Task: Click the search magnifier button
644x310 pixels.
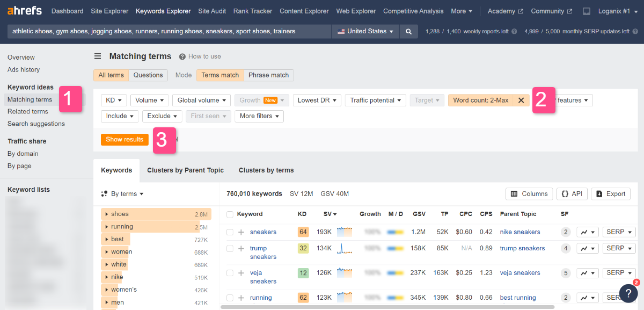Action: pos(408,31)
